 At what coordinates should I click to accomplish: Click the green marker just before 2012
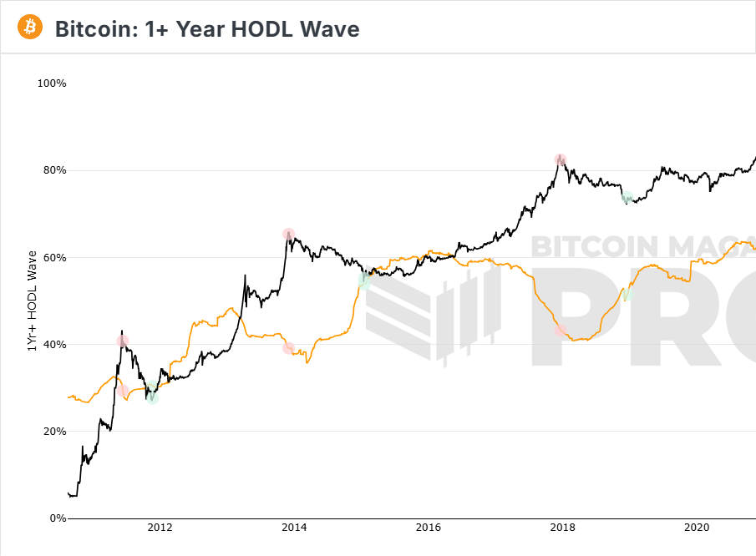[x=152, y=398]
